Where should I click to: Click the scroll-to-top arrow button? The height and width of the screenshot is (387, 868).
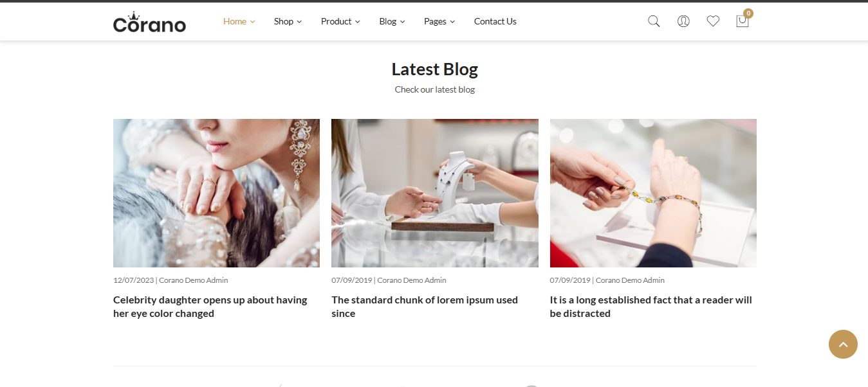pyautogui.click(x=843, y=345)
